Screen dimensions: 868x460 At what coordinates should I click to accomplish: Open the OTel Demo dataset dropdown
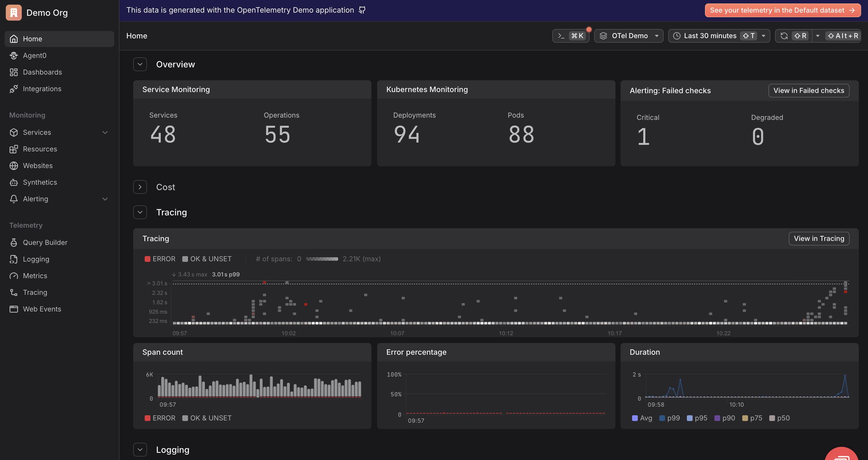point(629,36)
